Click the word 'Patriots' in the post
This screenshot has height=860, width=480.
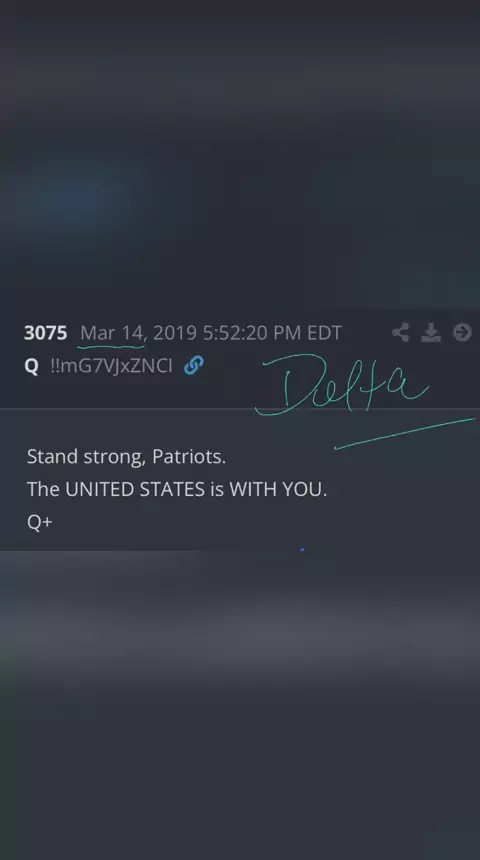187,456
